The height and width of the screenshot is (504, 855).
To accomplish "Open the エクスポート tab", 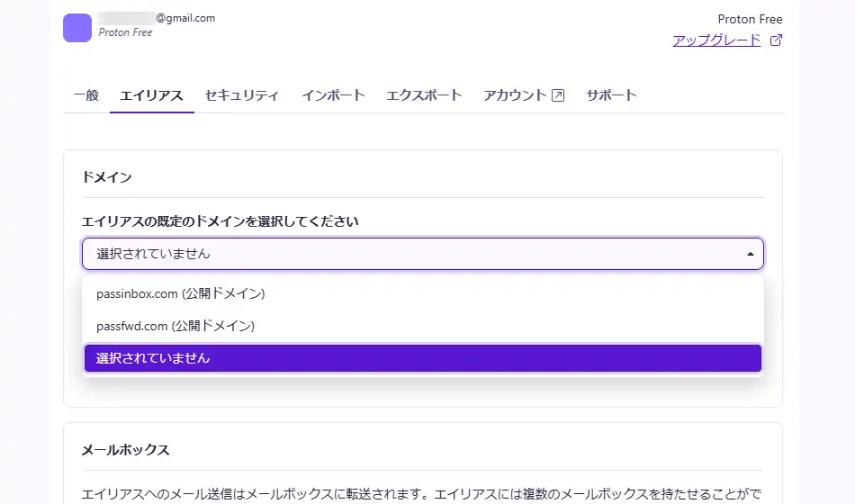I will coord(424,95).
